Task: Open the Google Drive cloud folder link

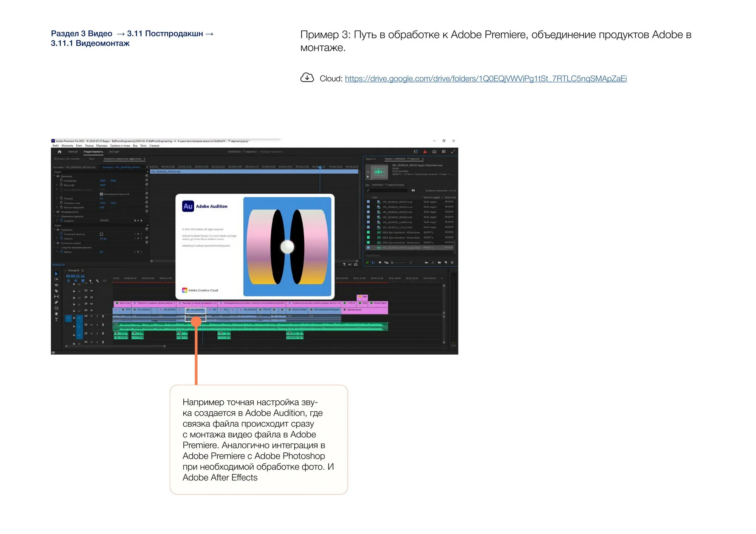Action: (486, 79)
